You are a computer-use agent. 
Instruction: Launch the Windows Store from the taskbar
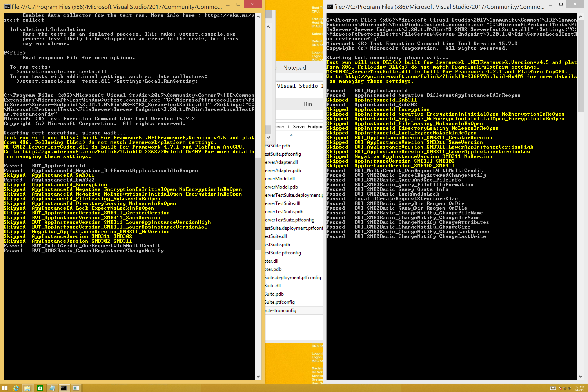[40, 388]
